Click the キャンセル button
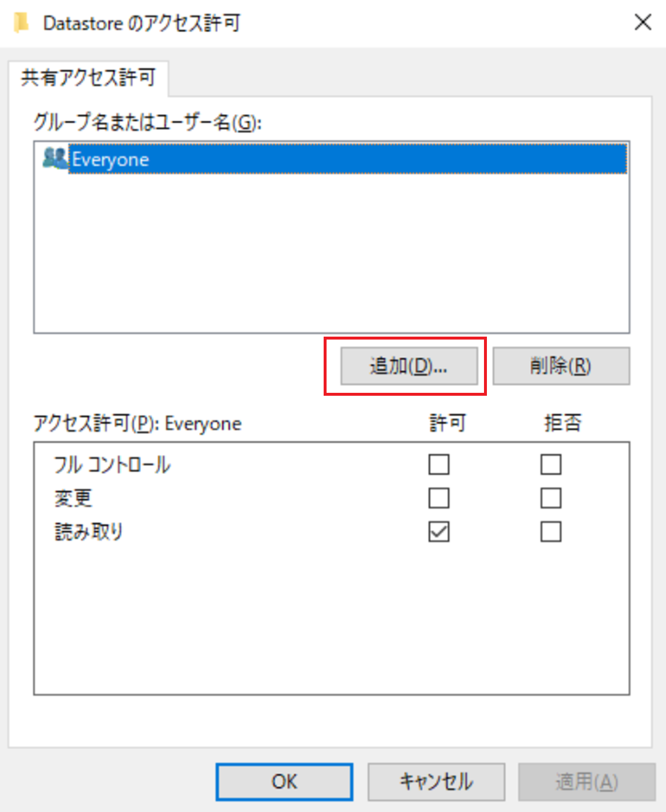Screen dimensions: 666x812 (x=436, y=782)
